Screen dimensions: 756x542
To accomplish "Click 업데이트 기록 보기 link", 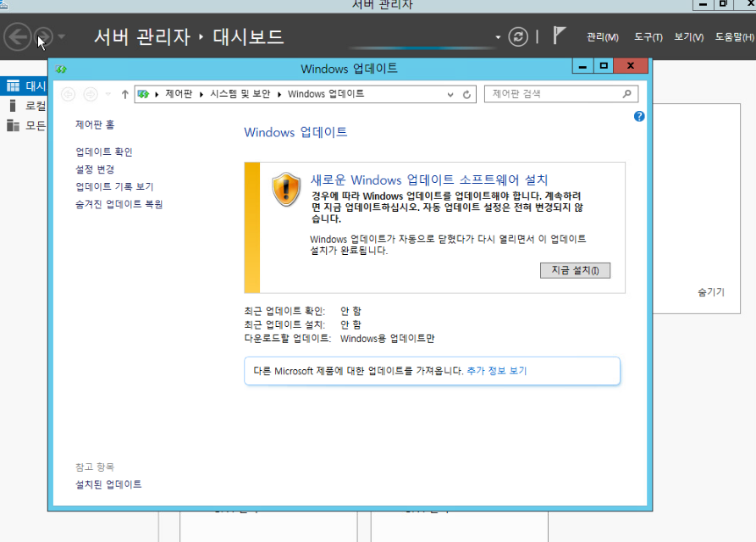I will click(114, 186).
